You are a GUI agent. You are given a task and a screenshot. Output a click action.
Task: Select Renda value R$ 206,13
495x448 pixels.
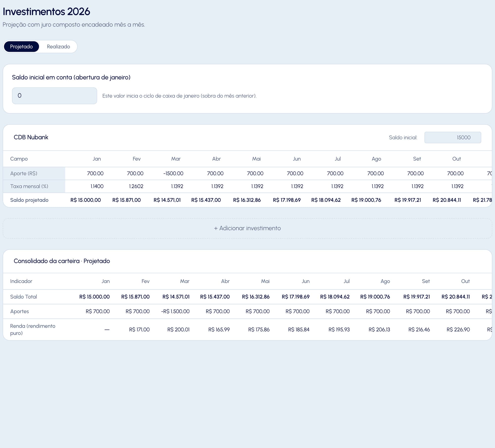(379, 329)
